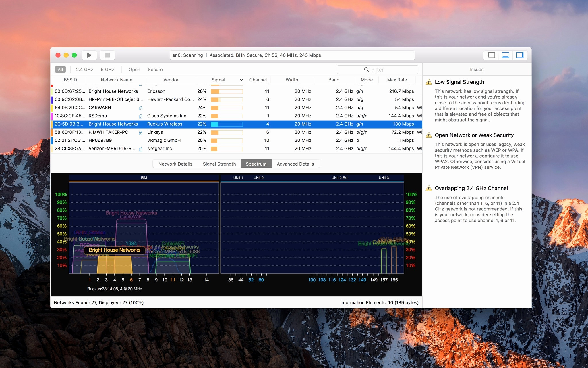The image size is (588, 368).
Task: Toggle the 2.4 GHz band filter
Action: pos(84,69)
